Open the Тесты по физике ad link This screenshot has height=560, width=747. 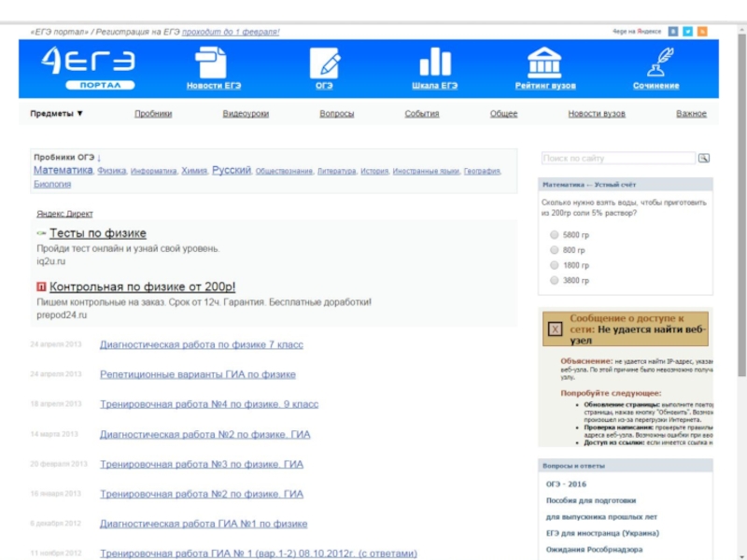(98, 233)
